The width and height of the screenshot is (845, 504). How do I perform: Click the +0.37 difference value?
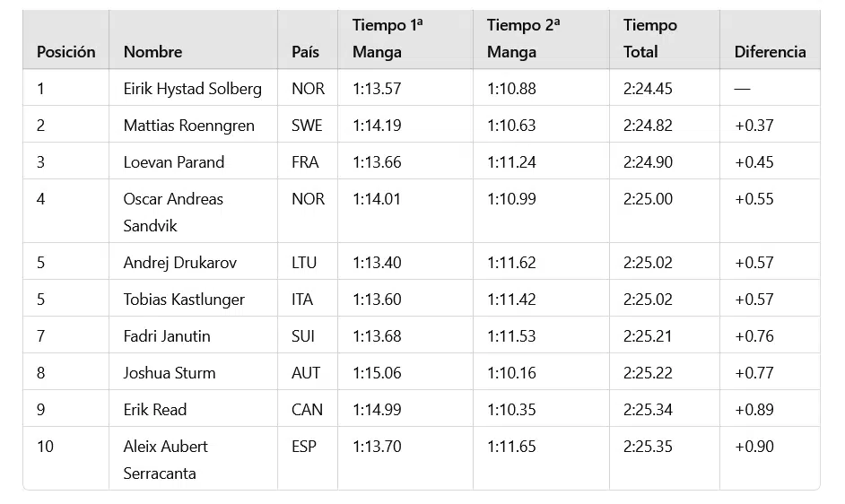point(754,126)
